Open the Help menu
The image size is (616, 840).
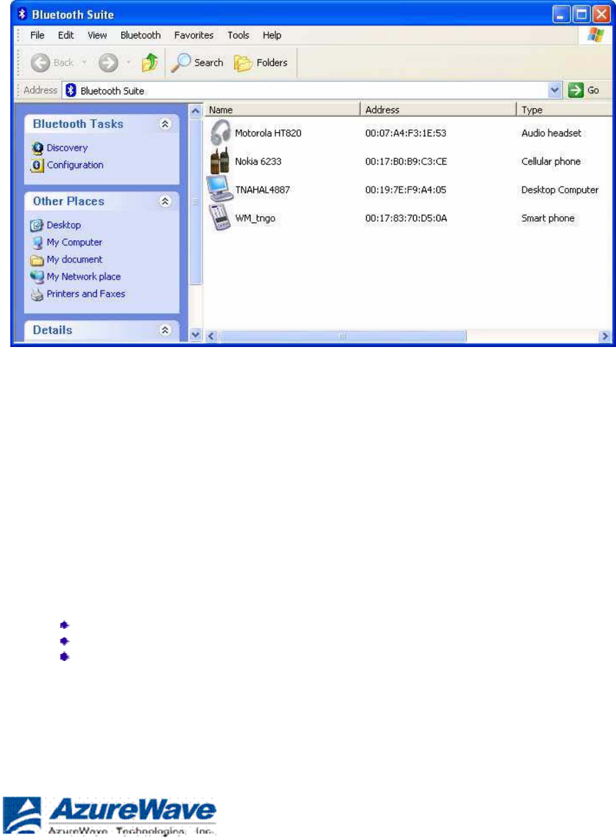coord(272,35)
